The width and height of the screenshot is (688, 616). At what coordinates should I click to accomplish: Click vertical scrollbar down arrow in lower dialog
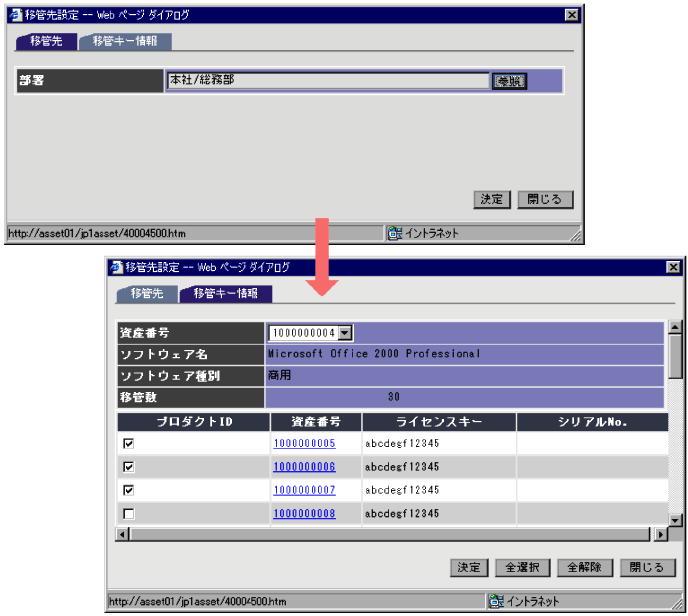point(675,520)
